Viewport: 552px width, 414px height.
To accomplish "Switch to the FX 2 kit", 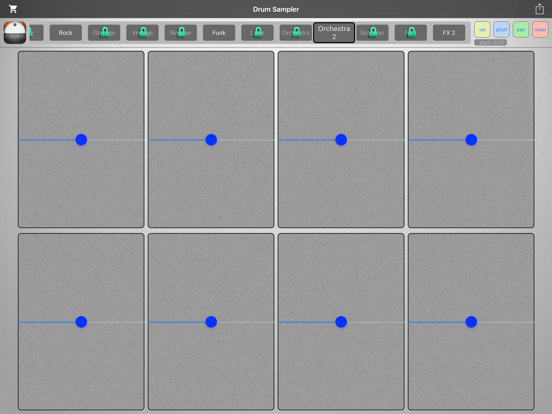I will click(x=449, y=33).
